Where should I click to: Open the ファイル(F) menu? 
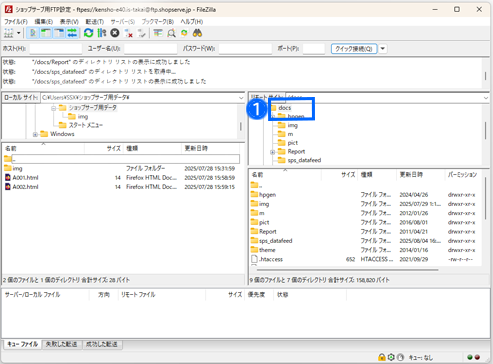(x=16, y=22)
